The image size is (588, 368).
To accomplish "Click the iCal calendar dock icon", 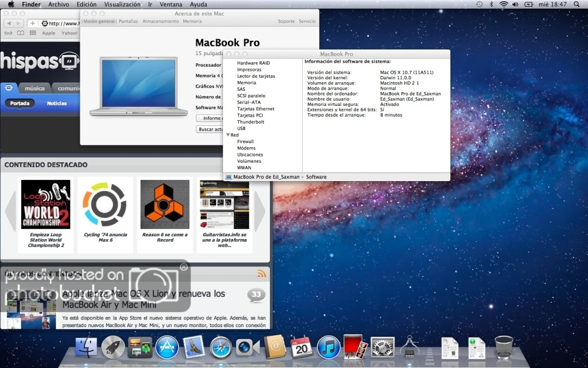I will click(302, 347).
